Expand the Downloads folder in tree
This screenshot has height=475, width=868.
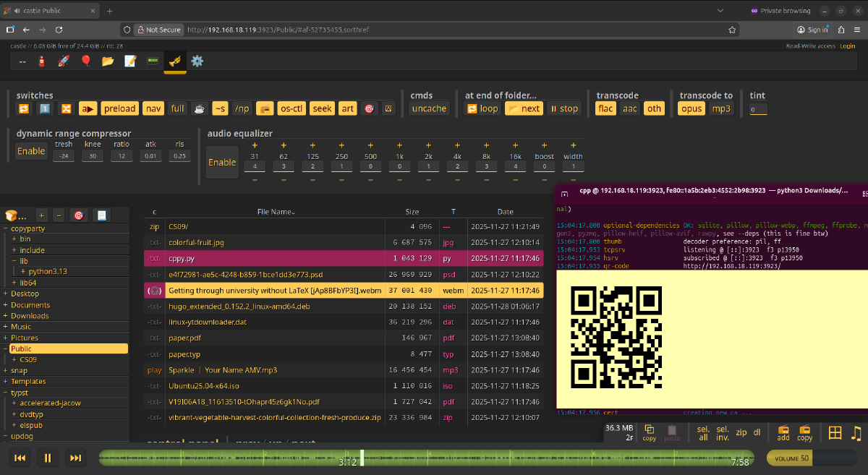pos(6,316)
